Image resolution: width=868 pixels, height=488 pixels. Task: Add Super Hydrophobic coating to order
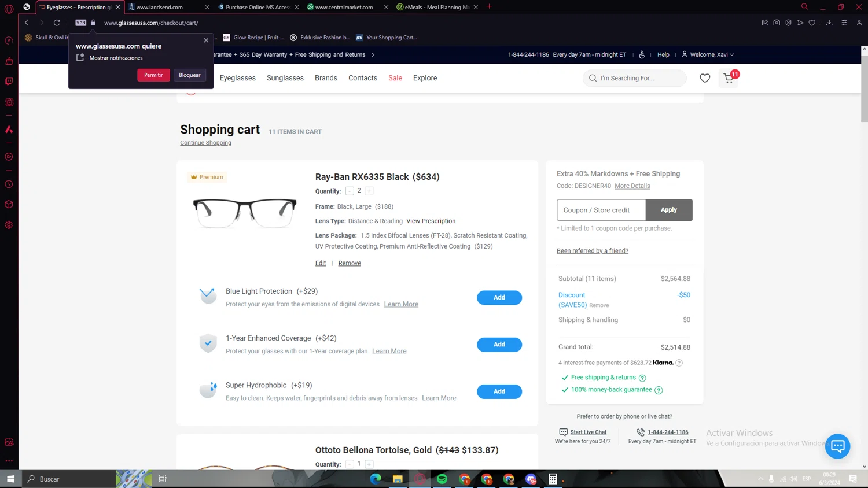(x=499, y=391)
